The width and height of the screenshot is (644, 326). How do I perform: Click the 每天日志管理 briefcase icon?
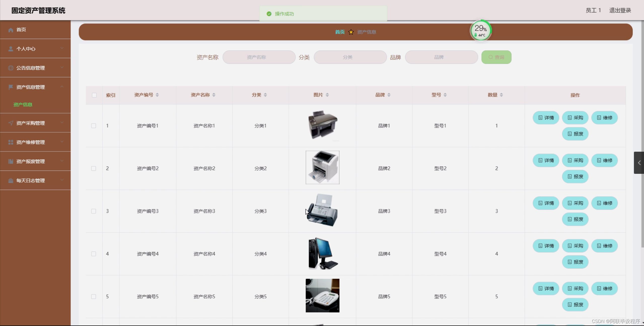[11, 181]
